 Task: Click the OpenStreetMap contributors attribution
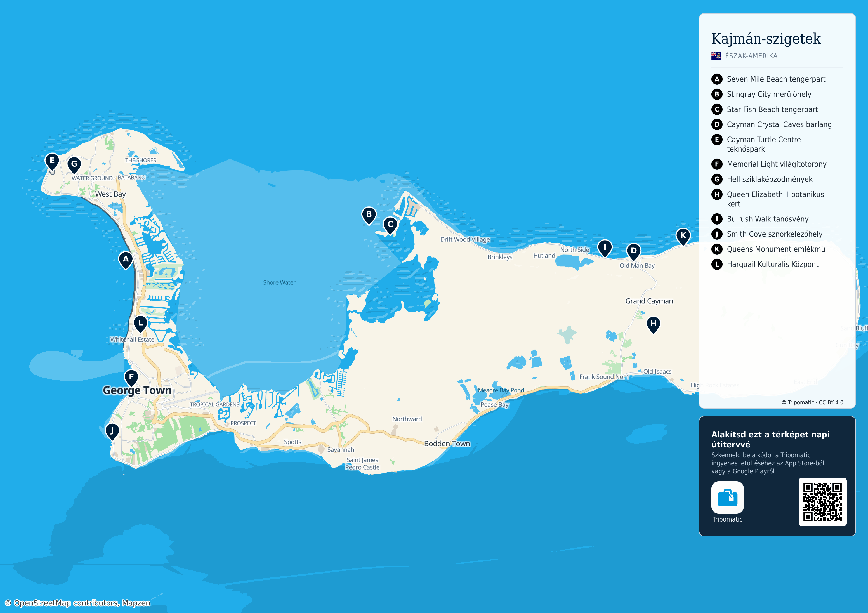77,603
